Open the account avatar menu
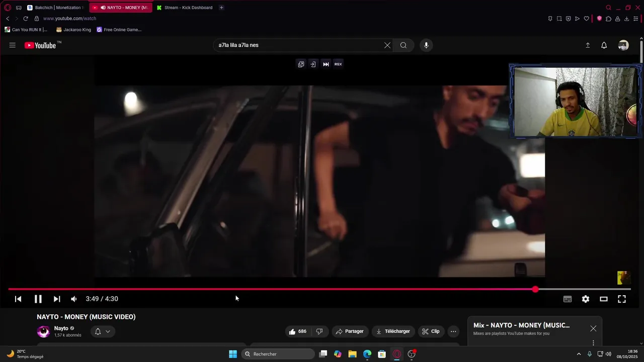This screenshot has height=362, width=644. pyautogui.click(x=623, y=45)
